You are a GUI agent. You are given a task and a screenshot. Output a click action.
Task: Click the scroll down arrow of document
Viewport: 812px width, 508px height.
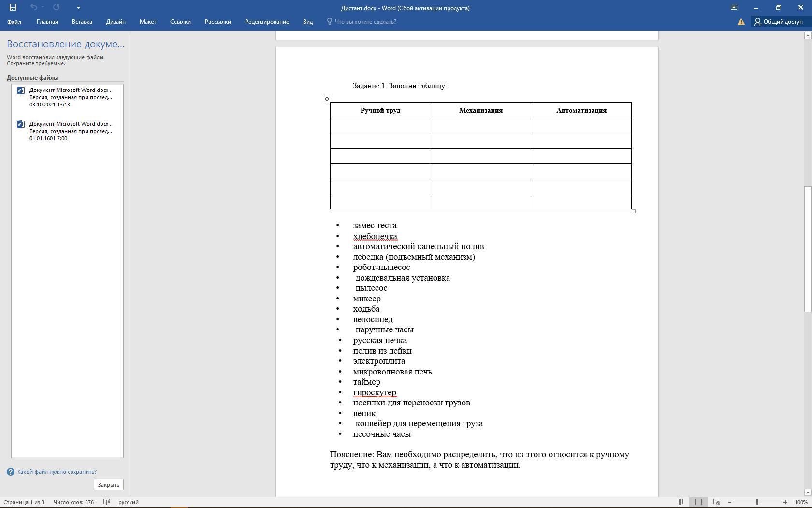coord(807,493)
